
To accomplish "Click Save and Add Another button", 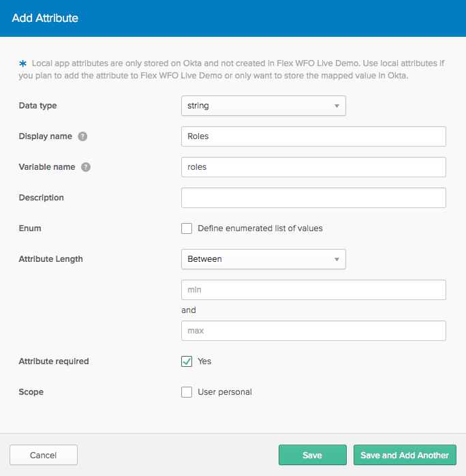I will 405,455.
